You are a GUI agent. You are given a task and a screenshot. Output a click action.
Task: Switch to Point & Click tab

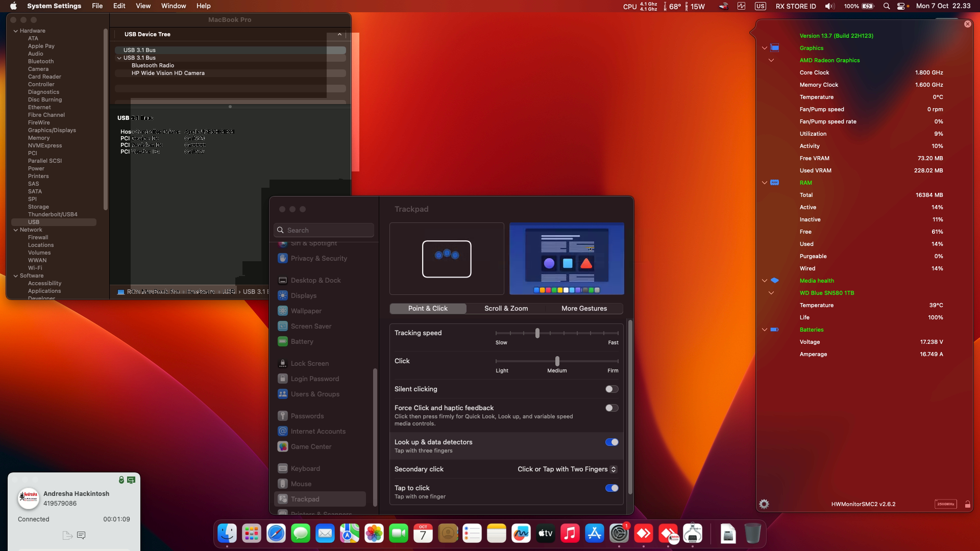point(428,309)
